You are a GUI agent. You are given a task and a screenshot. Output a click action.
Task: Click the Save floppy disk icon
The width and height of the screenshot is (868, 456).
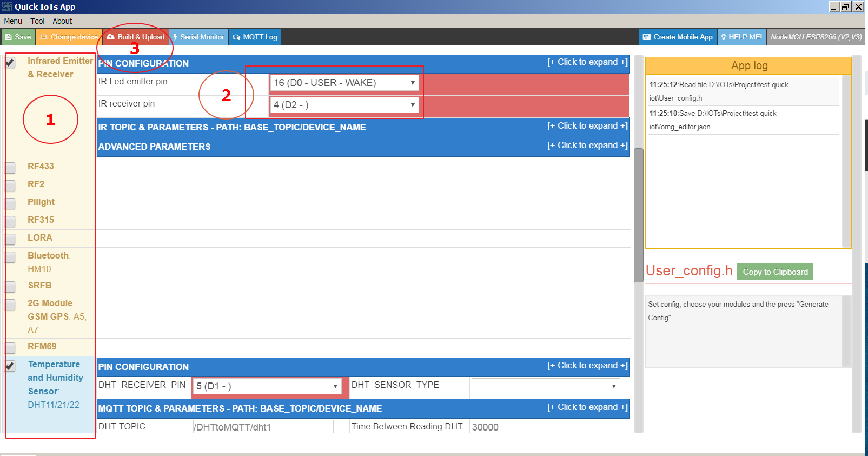(x=9, y=37)
